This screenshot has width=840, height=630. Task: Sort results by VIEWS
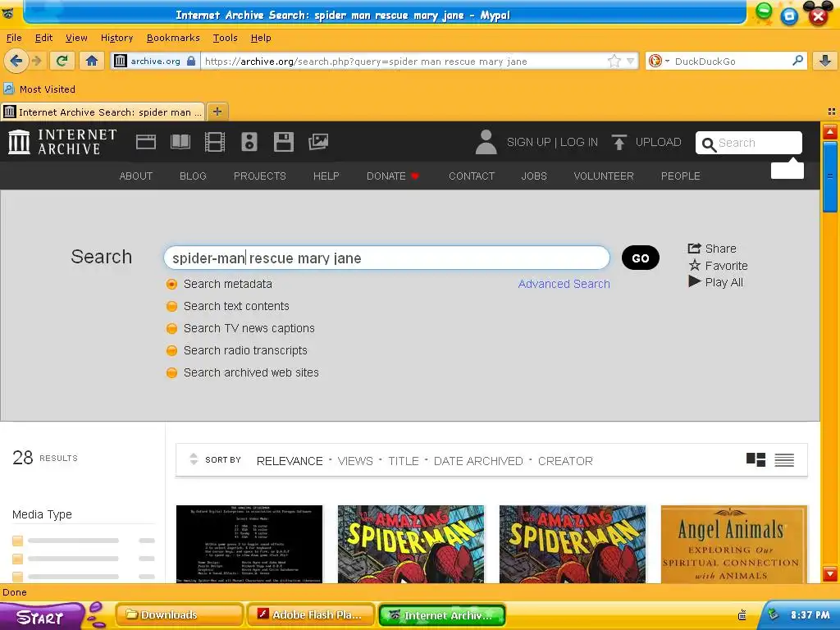pyautogui.click(x=355, y=461)
